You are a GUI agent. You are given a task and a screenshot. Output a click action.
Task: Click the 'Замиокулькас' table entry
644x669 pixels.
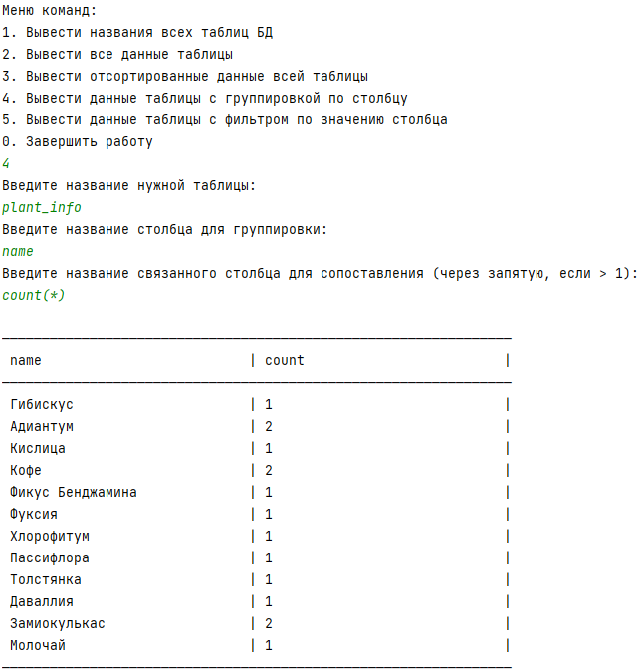(x=58, y=624)
